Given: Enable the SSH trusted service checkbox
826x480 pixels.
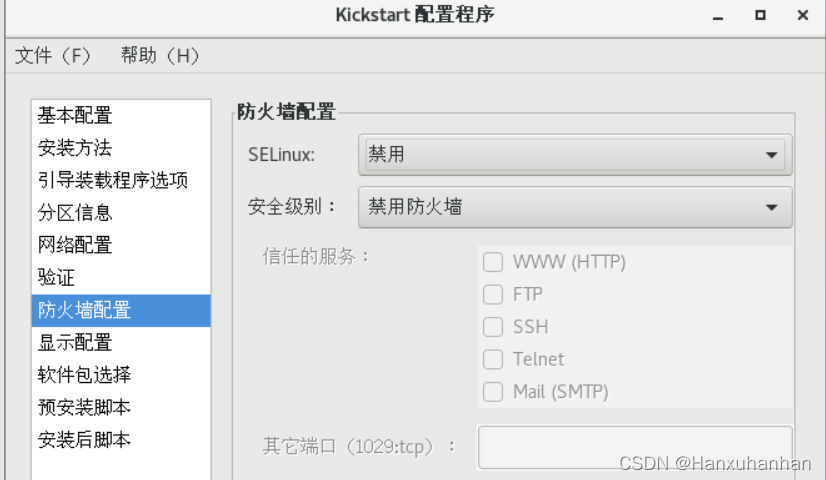Looking at the screenshot, I should pos(493,327).
